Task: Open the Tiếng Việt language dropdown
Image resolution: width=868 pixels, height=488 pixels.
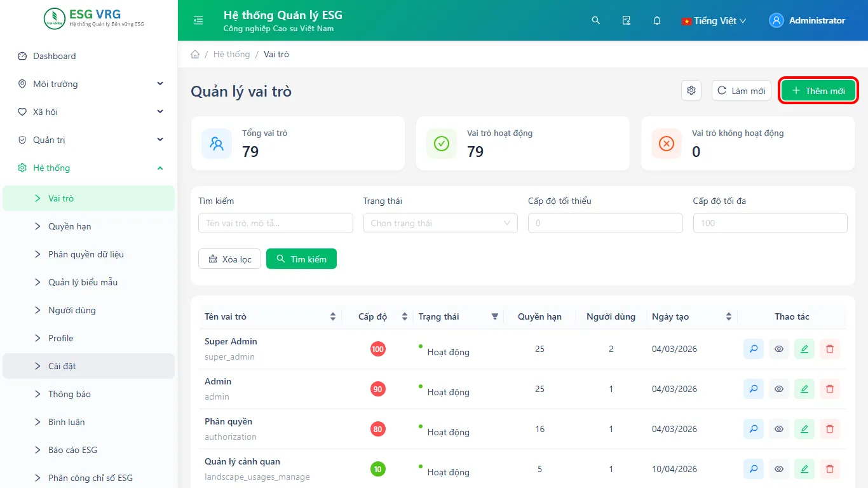Action: (714, 20)
